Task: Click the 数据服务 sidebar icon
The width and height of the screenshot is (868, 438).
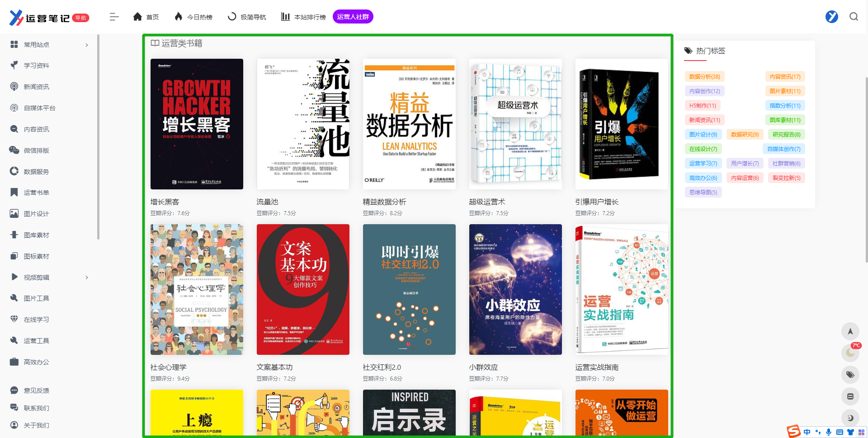Action: coord(14,171)
